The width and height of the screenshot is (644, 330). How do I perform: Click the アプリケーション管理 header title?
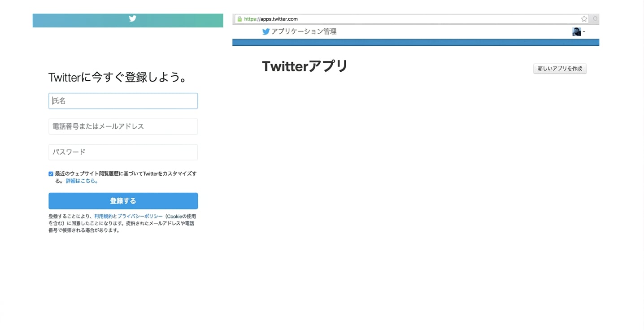coord(304,31)
